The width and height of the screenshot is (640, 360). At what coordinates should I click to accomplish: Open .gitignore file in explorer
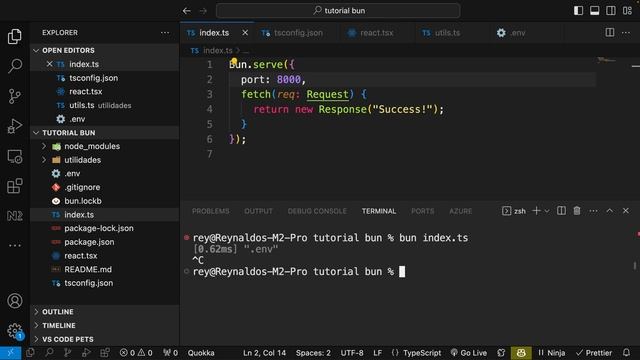(x=104, y=187)
